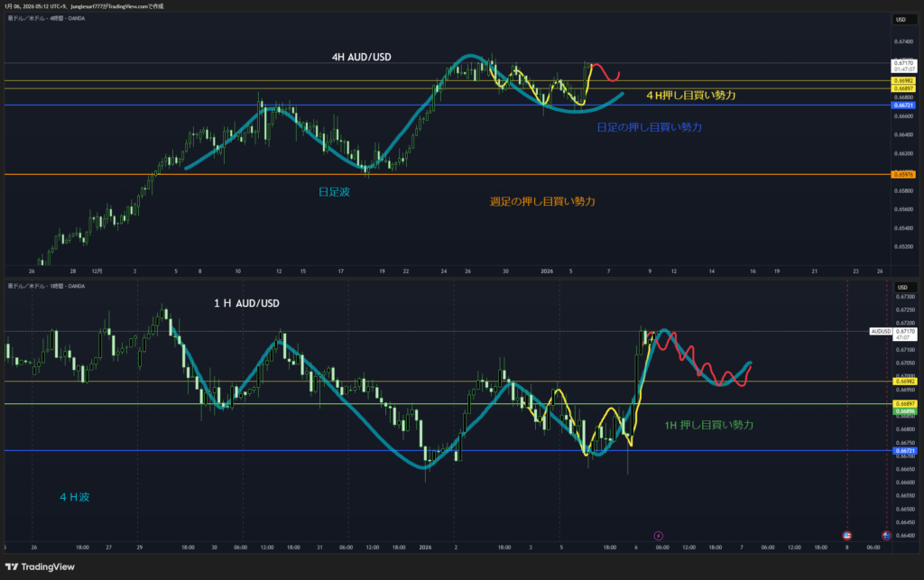Click the TradingView logo
Screen dimensions: 924x580
(42, 566)
